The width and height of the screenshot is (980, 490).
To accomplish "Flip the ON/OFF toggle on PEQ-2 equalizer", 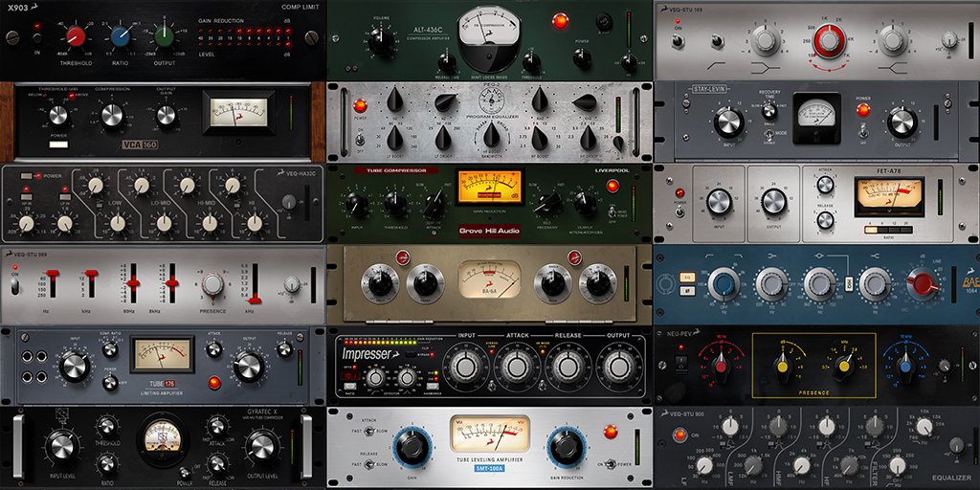I will click(x=360, y=138).
